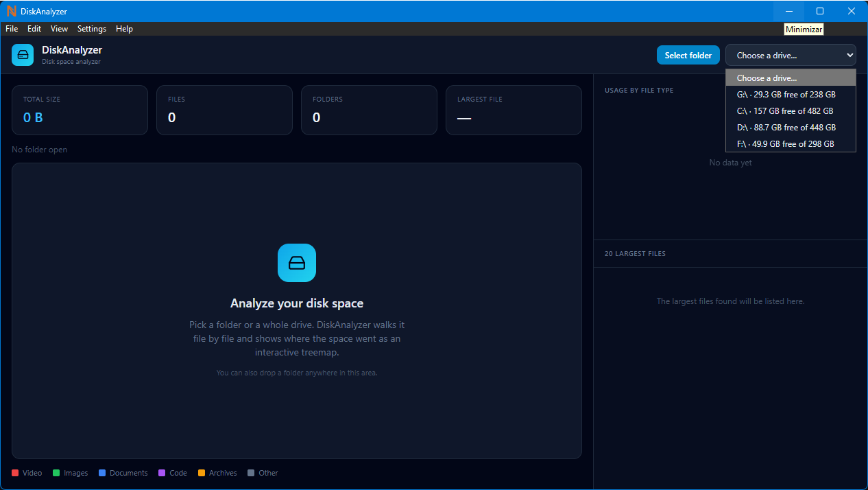This screenshot has height=490, width=868.
Task: Click the red Video legend swatch
Action: tap(15, 473)
